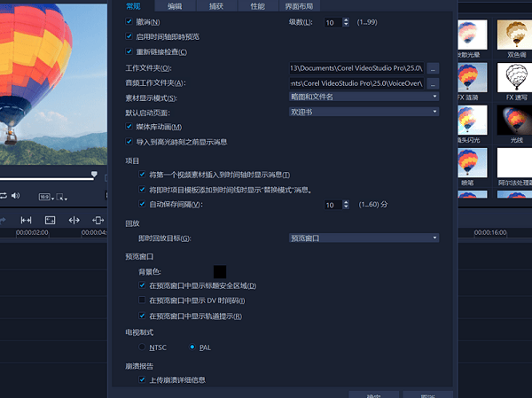The height and width of the screenshot is (398, 532).
Task: Enable 在预览窗口中显示 DV 时间码 checkbox
Action: click(x=142, y=300)
